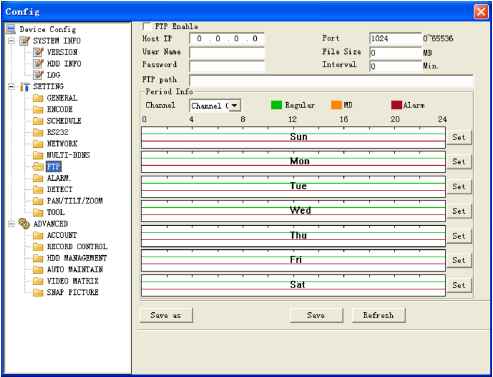This screenshot has width=493, height=377.
Task: Collapse the SETTING tree node
Action: (12, 86)
